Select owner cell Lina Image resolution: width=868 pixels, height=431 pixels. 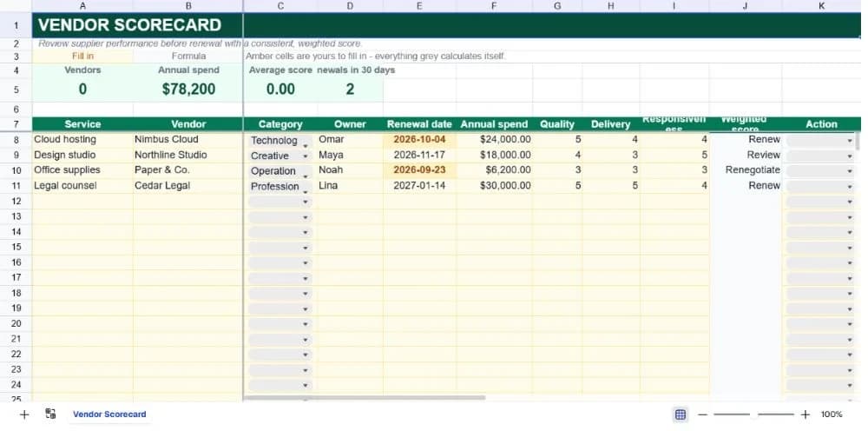click(350, 186)
